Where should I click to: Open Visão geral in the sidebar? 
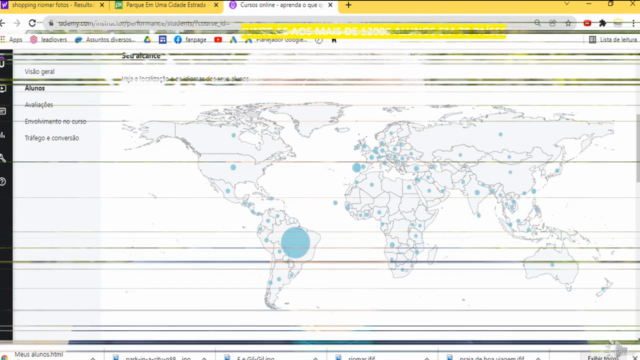point(40,71)
